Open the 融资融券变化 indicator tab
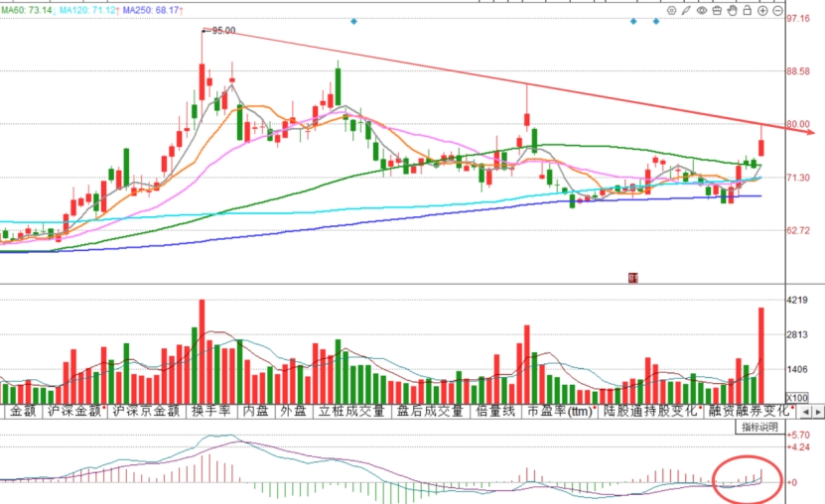 tap(750, 411)
